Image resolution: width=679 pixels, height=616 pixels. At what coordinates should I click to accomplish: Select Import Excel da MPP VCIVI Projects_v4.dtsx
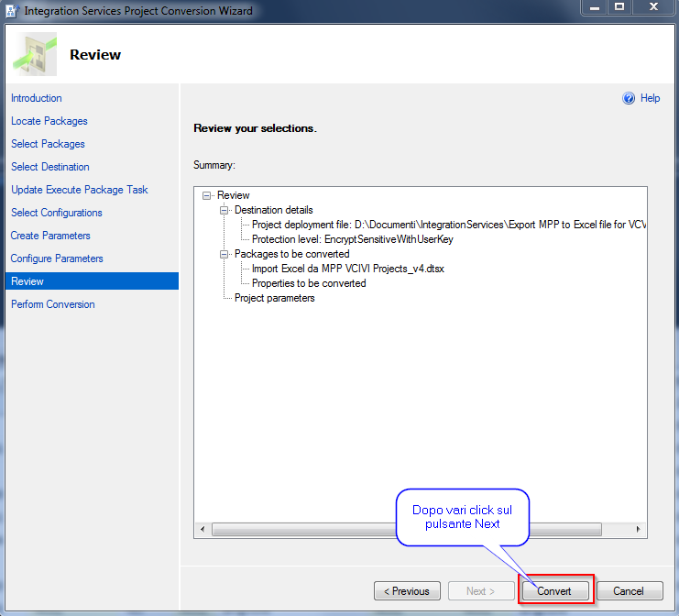coord(348,269)
